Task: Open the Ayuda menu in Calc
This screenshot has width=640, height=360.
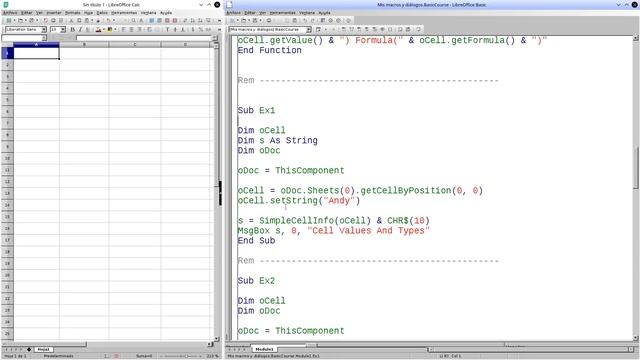Action: point(166,13)
